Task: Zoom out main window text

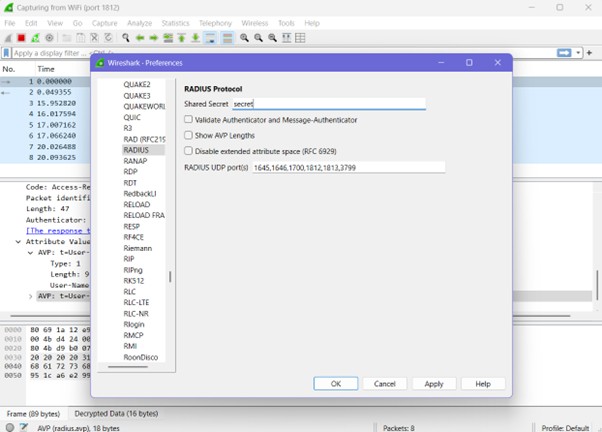Action: pyautogui.click(x=258, y=38)
